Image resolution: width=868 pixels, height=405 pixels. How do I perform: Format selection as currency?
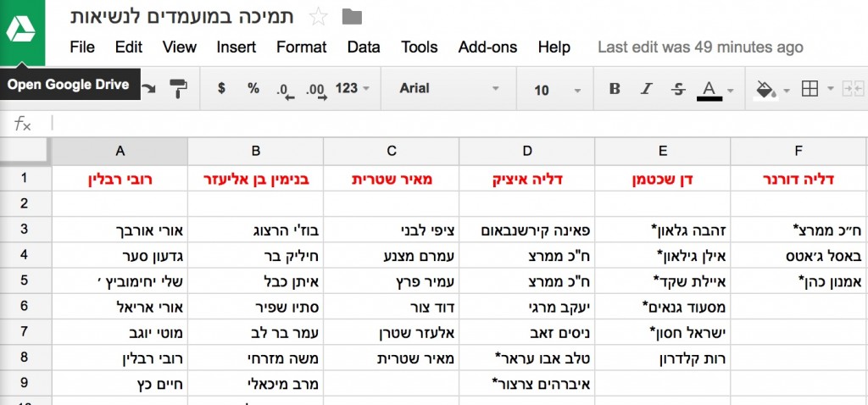coord(222,88)
